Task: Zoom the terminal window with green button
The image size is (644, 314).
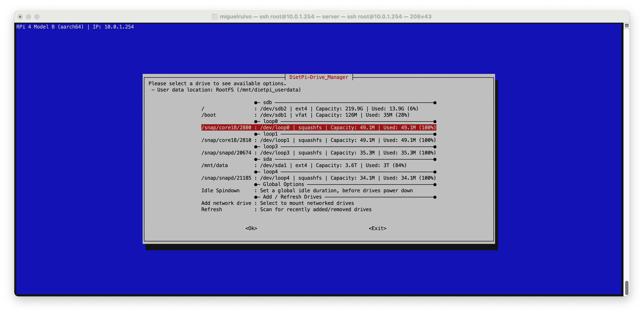Action: pos(37,17)
